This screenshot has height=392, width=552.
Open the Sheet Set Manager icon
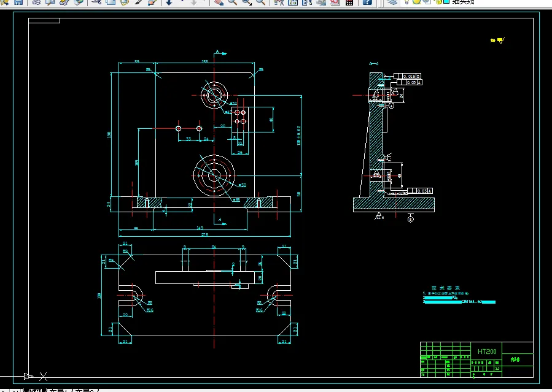(x=321, y=2)
